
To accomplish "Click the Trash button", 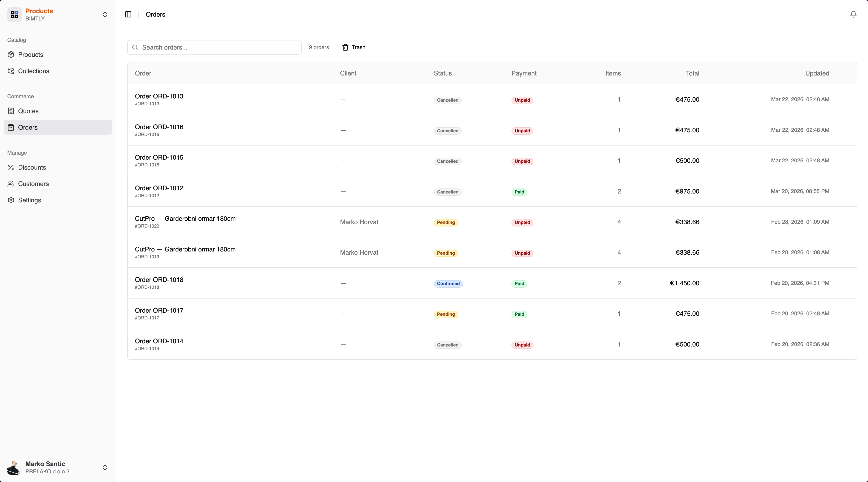I will coord(354,47).
